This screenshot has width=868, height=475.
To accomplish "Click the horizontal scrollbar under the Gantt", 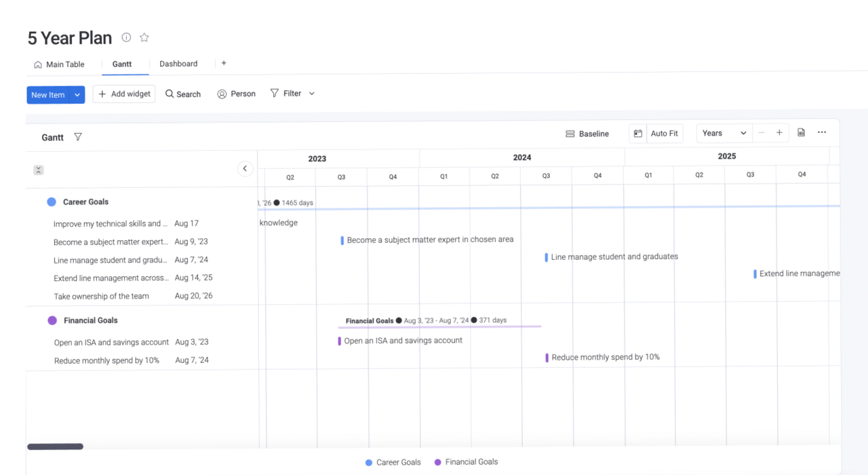I will pyautogui.click(x=55, y=446).
